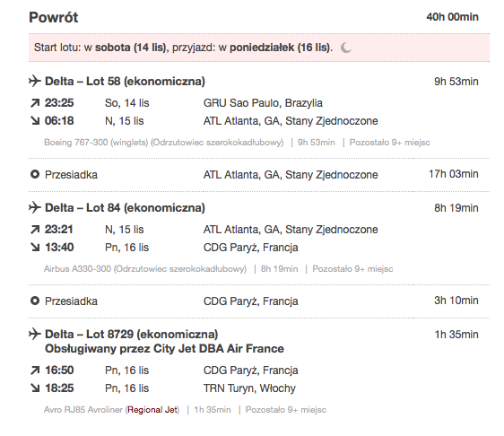
Task: Click the airplane icon beside Delta Lot 58
Action: (x=35, y=81)
